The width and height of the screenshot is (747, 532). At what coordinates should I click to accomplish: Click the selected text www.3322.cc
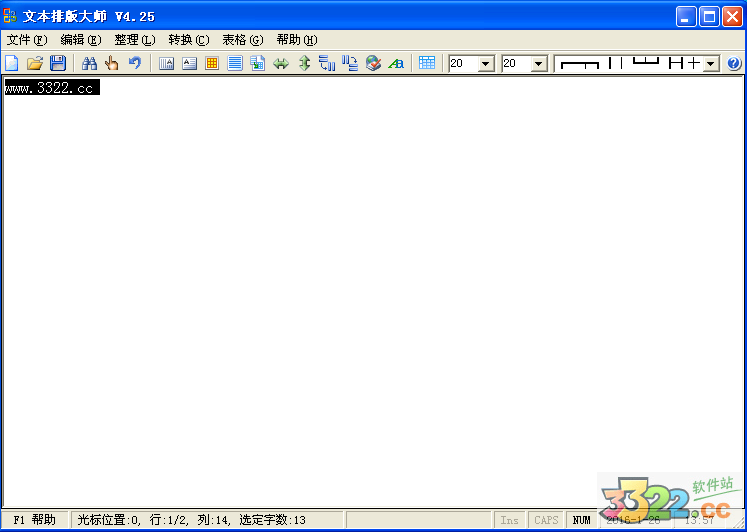click(x=52, y=88)
